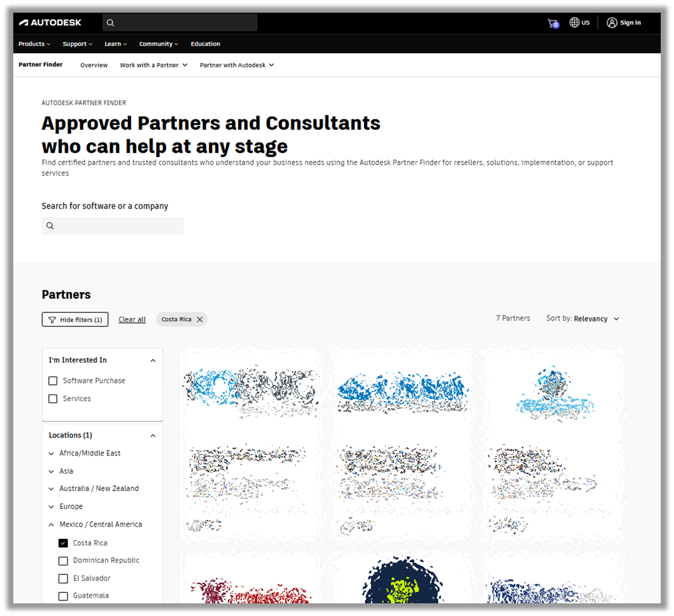Check the El Salvador checkbox
The image size is (674, 616).
click(63, 579)
